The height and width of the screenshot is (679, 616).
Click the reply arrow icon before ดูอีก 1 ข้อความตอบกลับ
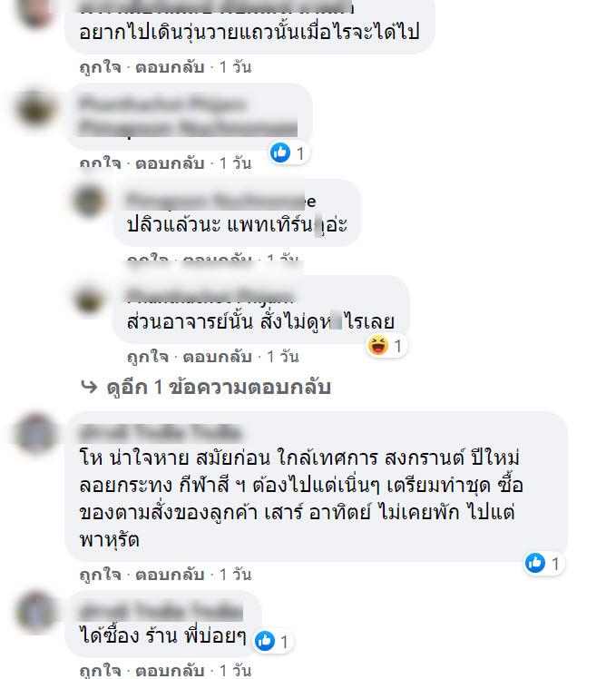tap(90, 387)
